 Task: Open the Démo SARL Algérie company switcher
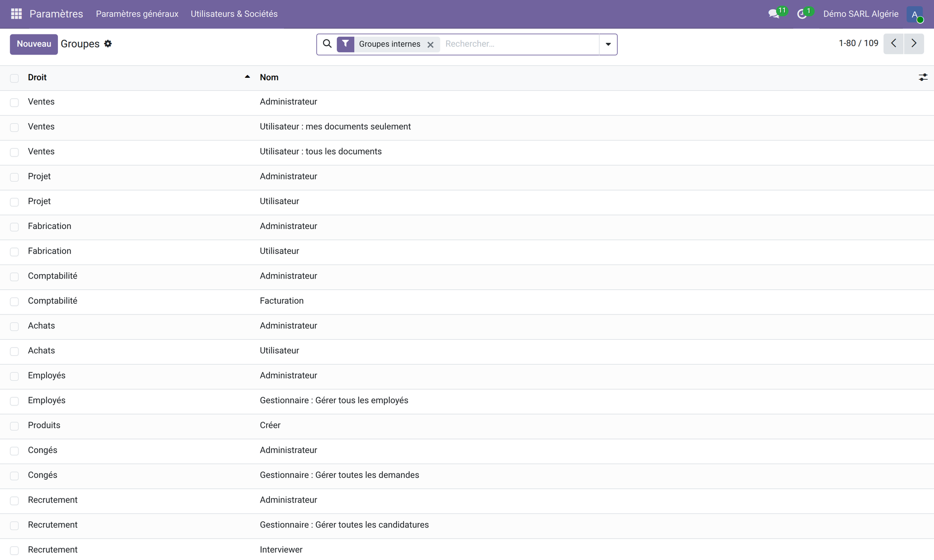(861, 14)
